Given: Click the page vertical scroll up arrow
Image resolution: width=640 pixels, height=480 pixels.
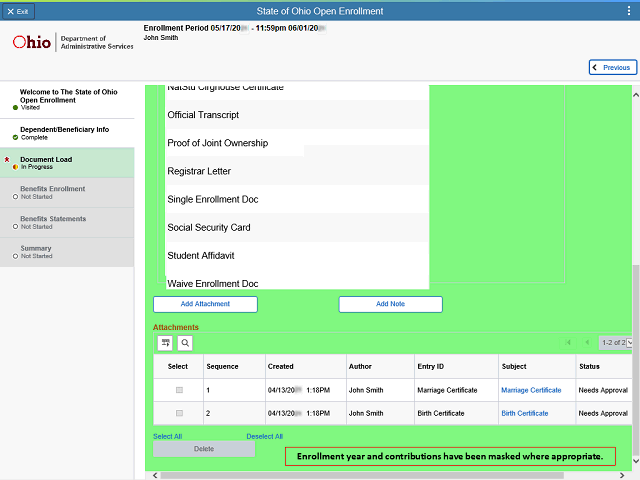Looking at the screenshot, I should pos(636,95).
